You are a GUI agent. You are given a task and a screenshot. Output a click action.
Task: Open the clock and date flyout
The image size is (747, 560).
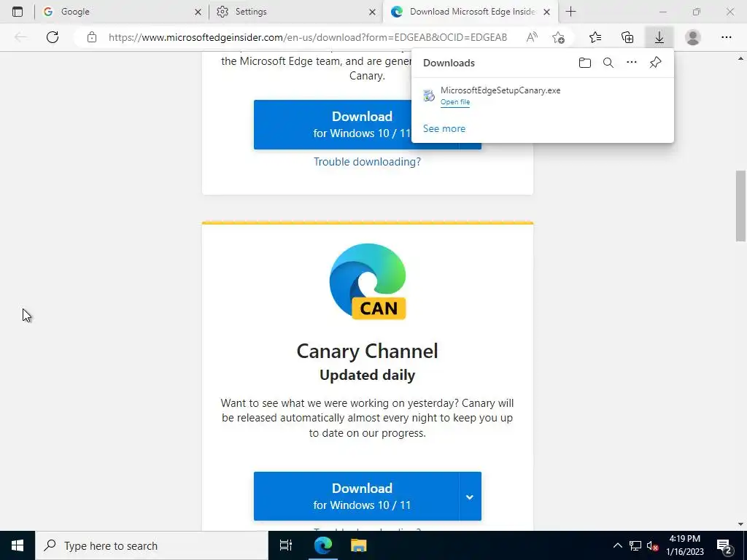pyautogui.click(x=685, y=545)
